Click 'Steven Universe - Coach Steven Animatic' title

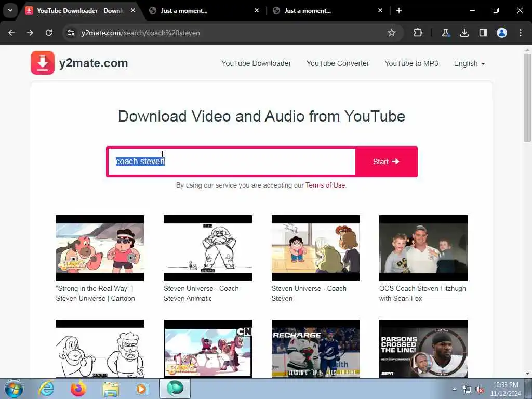[x=201, y=294]
